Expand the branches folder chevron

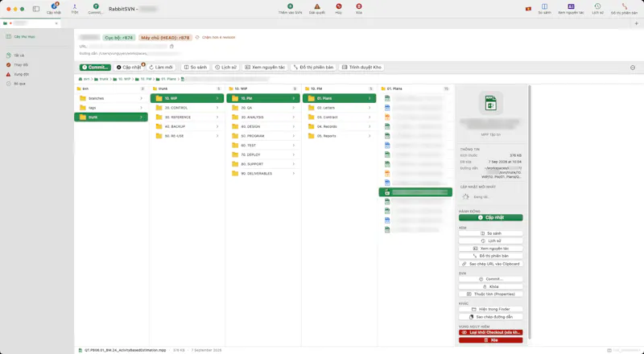click(142, 99)
